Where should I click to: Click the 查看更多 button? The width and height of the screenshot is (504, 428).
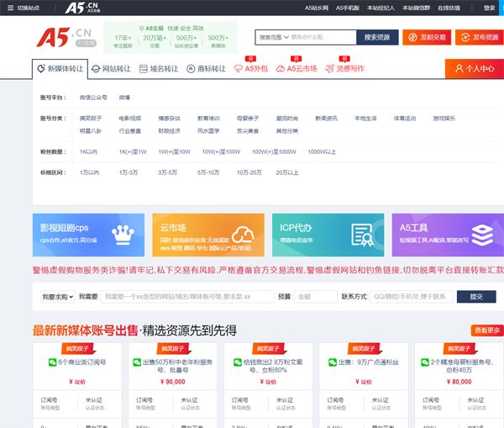point(487,330)
